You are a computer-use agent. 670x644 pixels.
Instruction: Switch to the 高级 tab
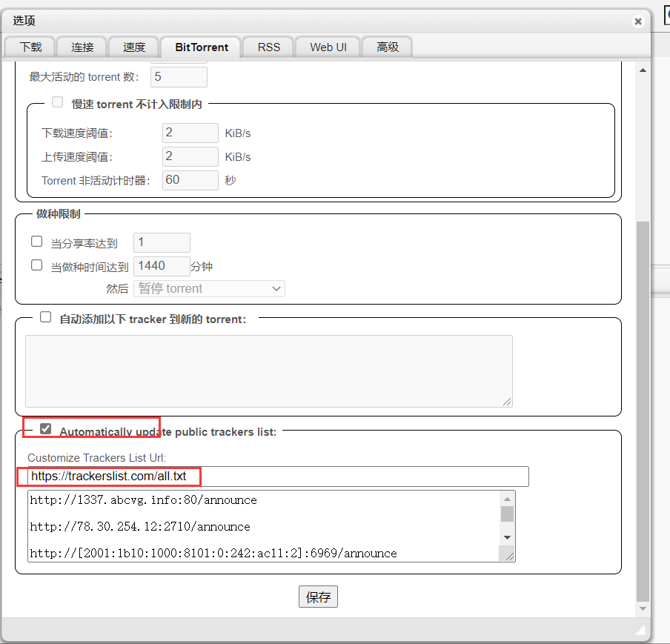pos(388,47)
